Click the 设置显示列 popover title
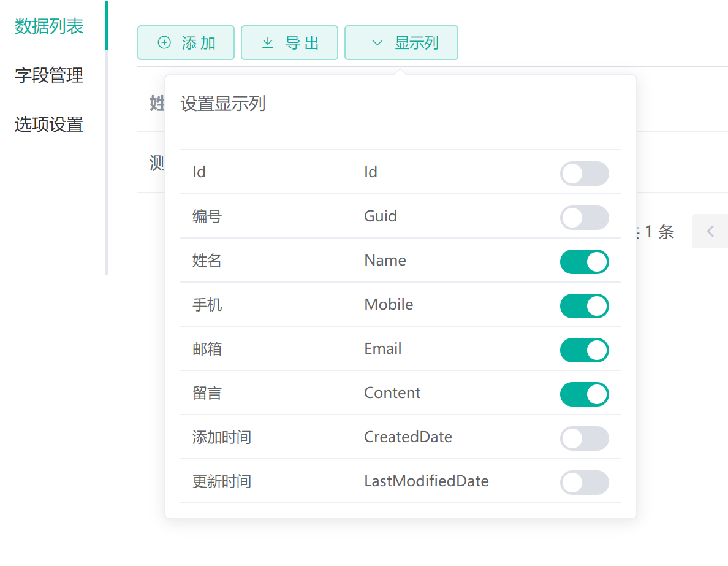This screenshot has width=728, height=566. 222,103
